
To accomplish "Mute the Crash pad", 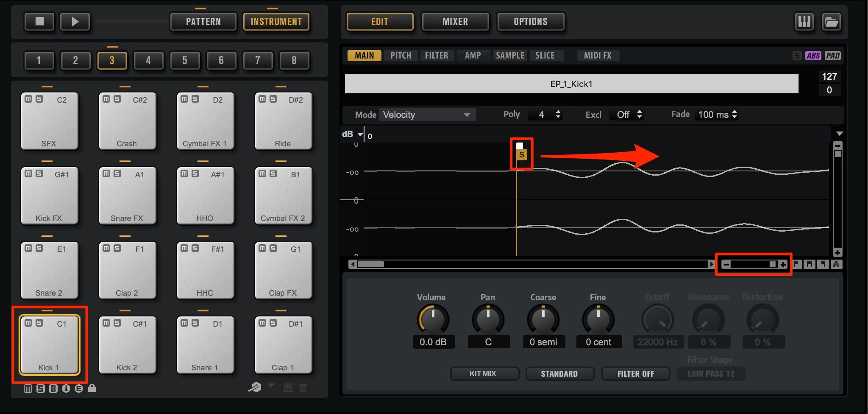I will (x=106, y=99).
